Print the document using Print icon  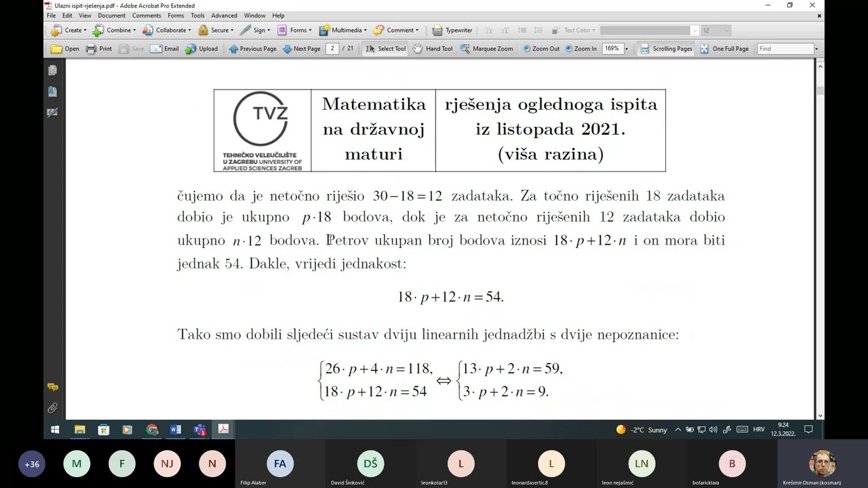tap(99, 49)
